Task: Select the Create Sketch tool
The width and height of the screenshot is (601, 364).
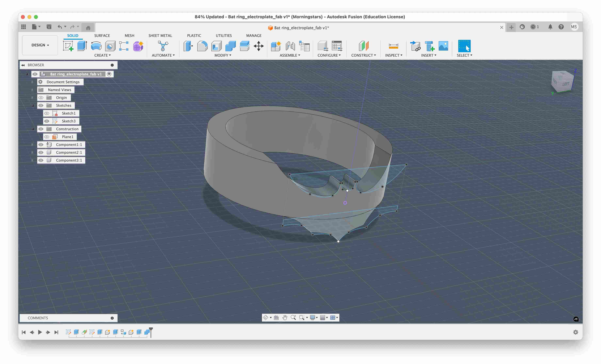Action: pos(68,46)
